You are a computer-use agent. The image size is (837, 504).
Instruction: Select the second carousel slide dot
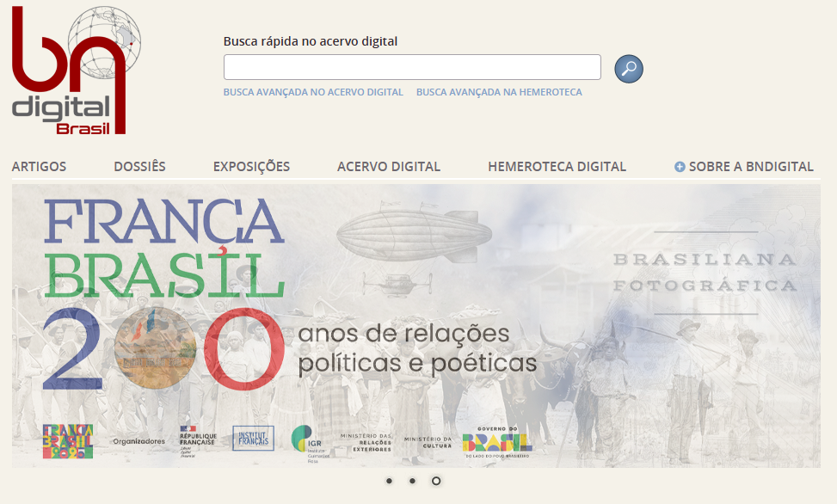(x=412, y=481)
